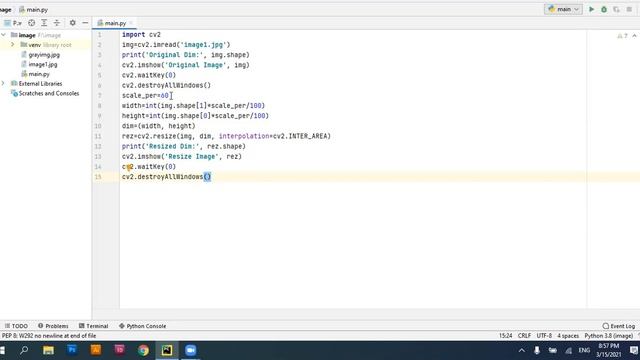Click the cv2.resize code line

tap(226, 136)
